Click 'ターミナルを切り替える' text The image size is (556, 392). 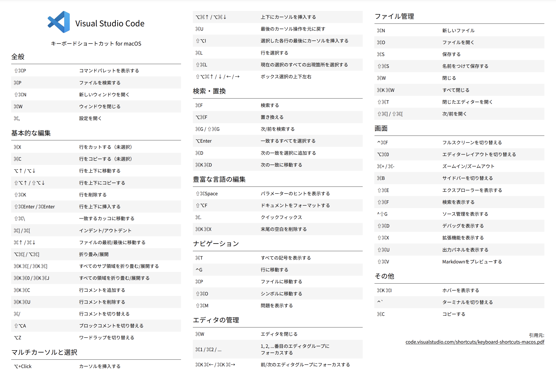tap(467, 302)
